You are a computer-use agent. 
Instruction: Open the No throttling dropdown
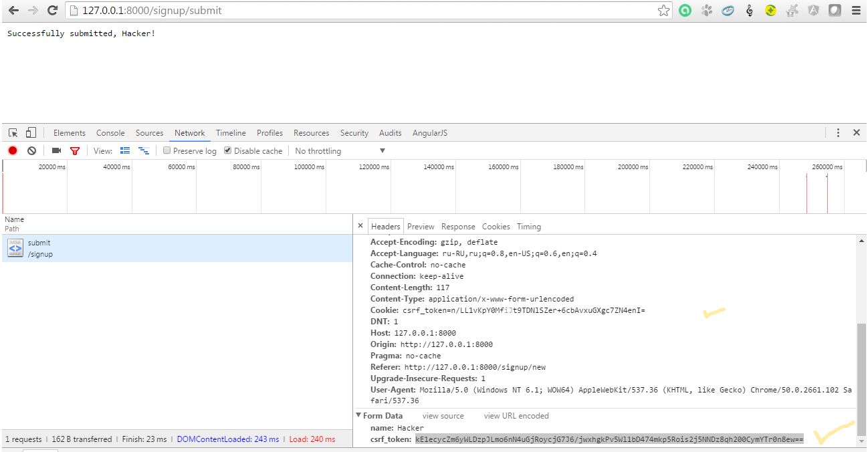[340, 150]
